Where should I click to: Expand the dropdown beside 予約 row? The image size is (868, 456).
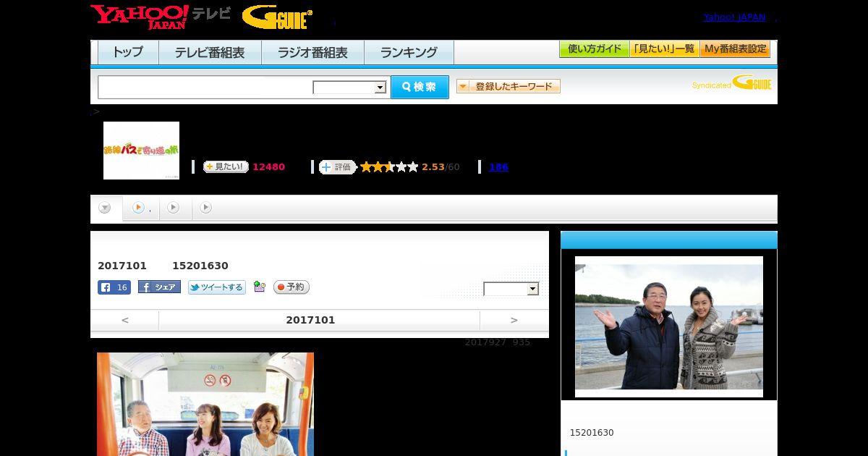pyautogui.click(x=511, y=289)
